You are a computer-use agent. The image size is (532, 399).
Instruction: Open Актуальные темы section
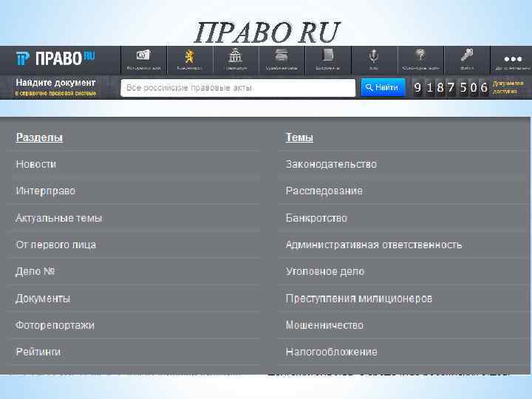tap(58, 218)
